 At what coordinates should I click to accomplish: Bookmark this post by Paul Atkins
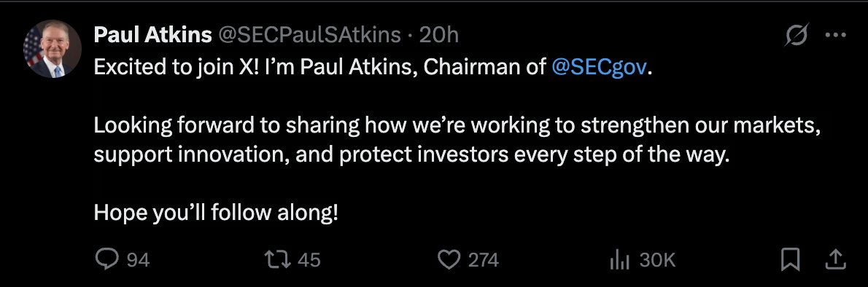point(790,259)
